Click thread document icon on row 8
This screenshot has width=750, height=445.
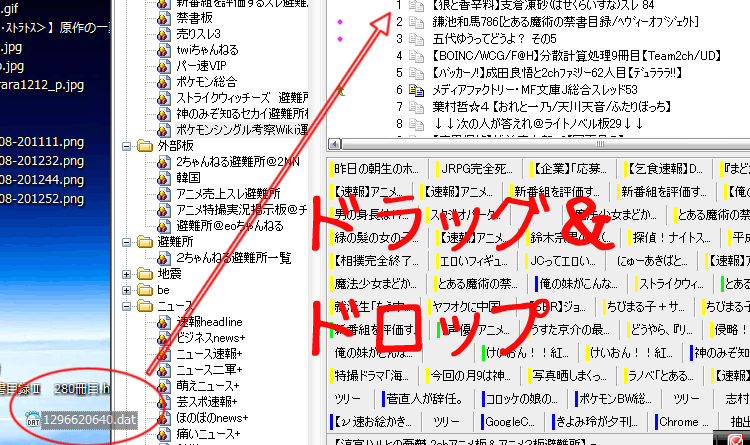416,124
